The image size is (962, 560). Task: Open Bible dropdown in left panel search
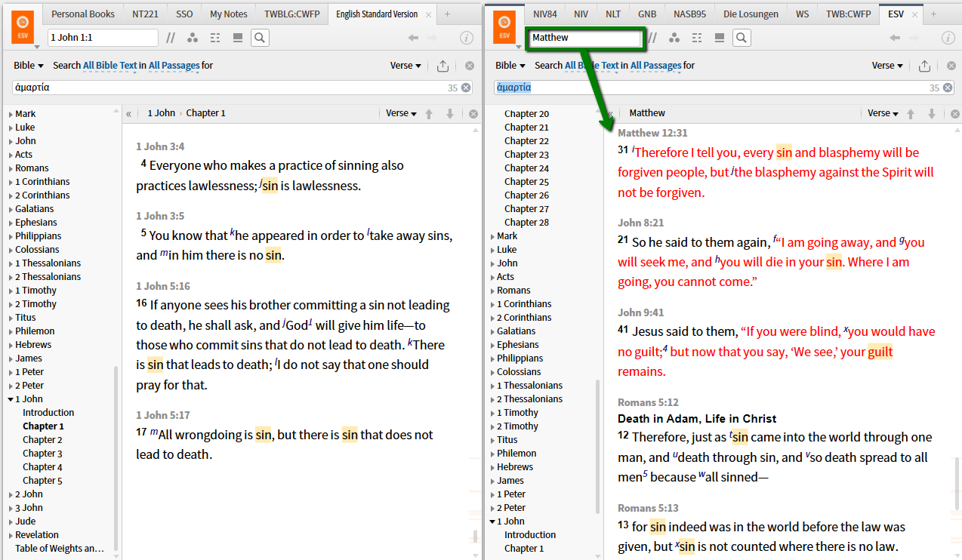click(29, 66)
